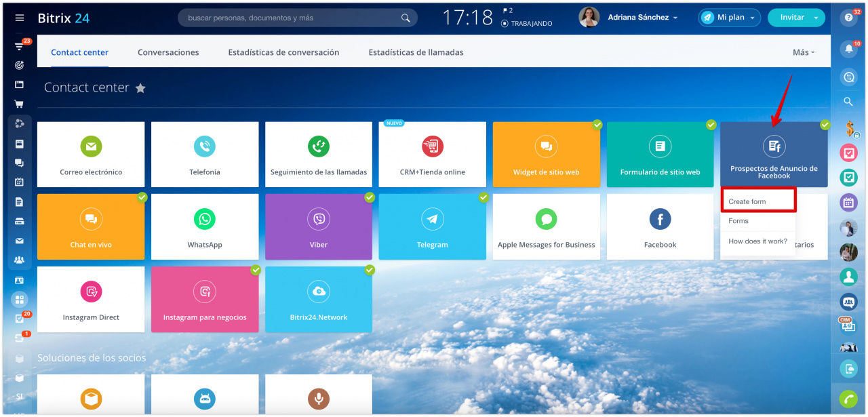Click the search people and documents field
The width and height of the screenshot is (868, 417).
point(297,18)
